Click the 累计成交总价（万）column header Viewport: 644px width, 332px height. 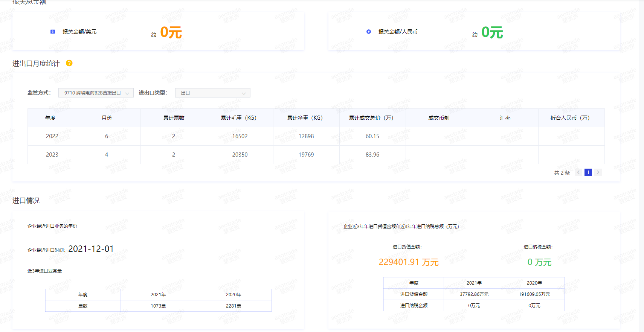pyautogui.click(x=372, y=118)
